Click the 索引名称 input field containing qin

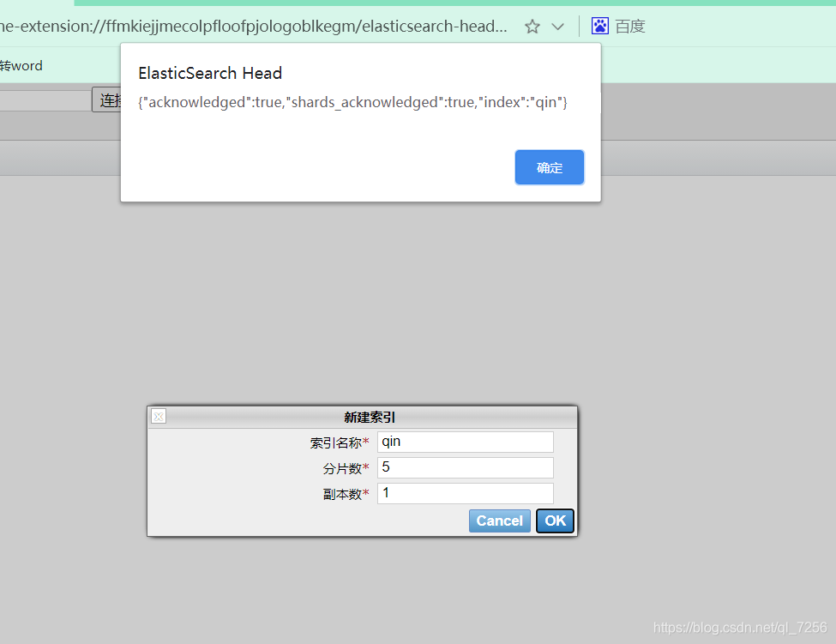pos(465,442)
